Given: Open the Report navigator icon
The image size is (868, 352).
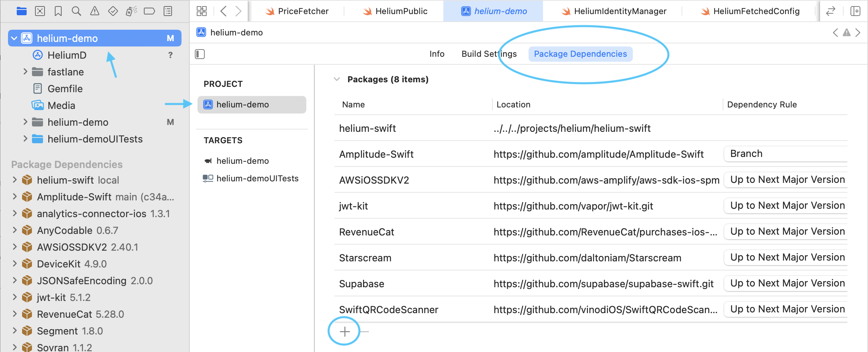Looking at the screenshot, I should point(168,11).
